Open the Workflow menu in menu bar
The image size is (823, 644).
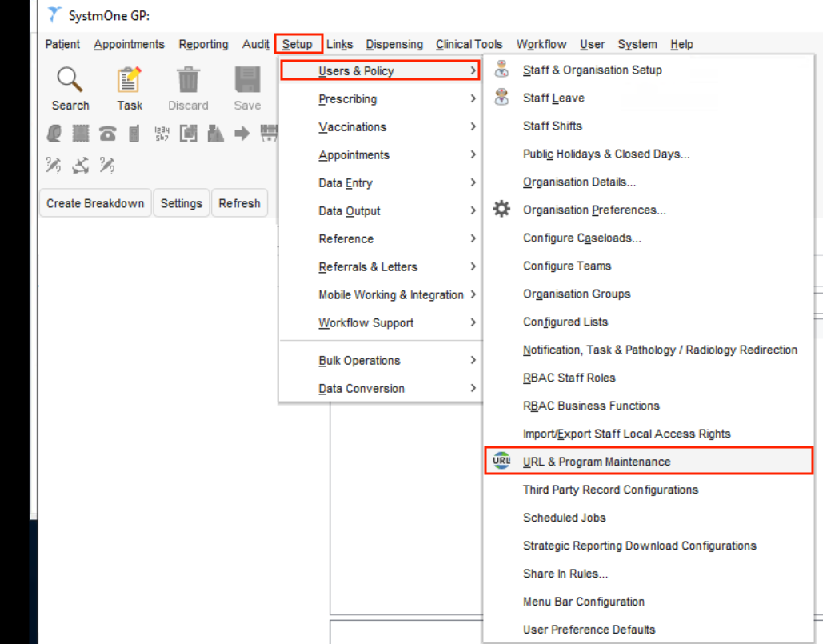tap(541, 44)
